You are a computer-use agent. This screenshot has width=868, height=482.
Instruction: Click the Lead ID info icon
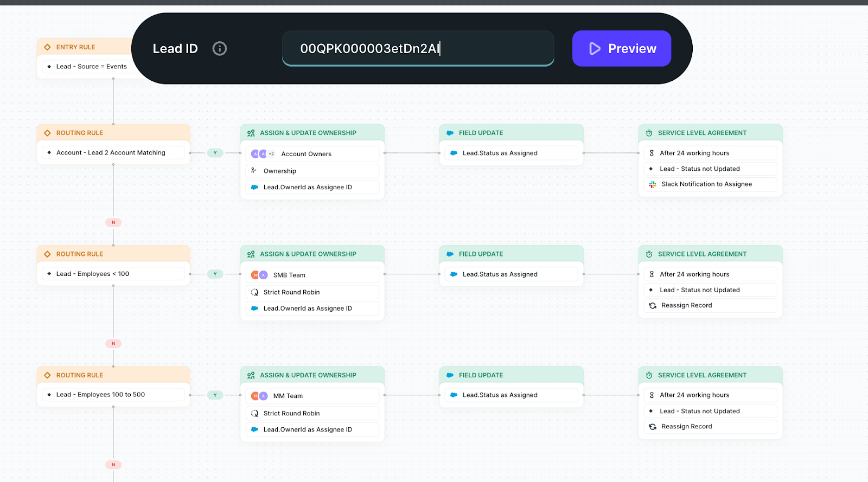click(219, 49)
